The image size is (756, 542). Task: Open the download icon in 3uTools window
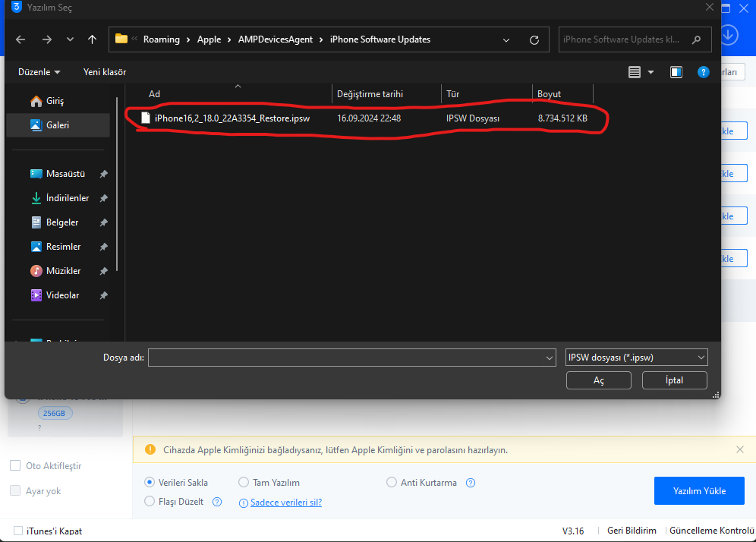[x=729, y=35]
